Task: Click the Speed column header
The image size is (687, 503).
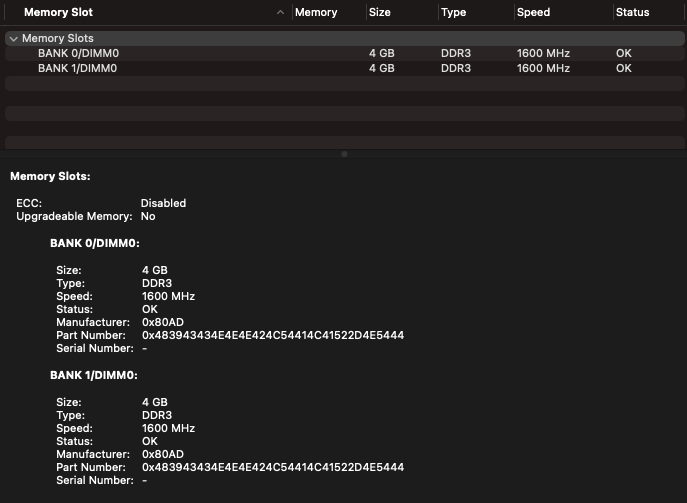Action: click(x=534, y=13)
